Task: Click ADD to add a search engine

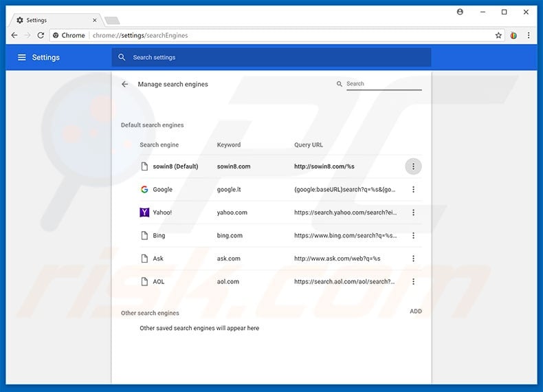Action: pyautogui.click(x=416, y=312)
